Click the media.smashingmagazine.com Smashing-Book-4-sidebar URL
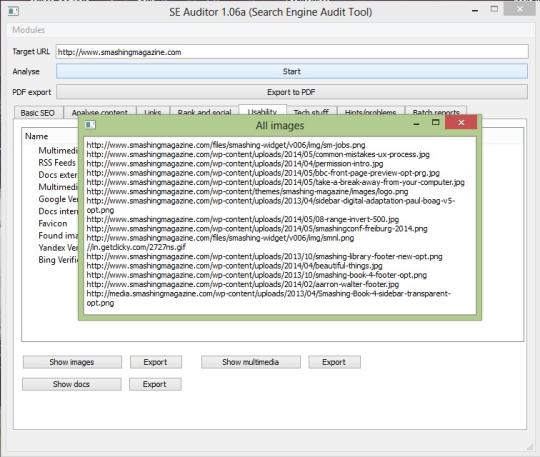 coord(269,298)
